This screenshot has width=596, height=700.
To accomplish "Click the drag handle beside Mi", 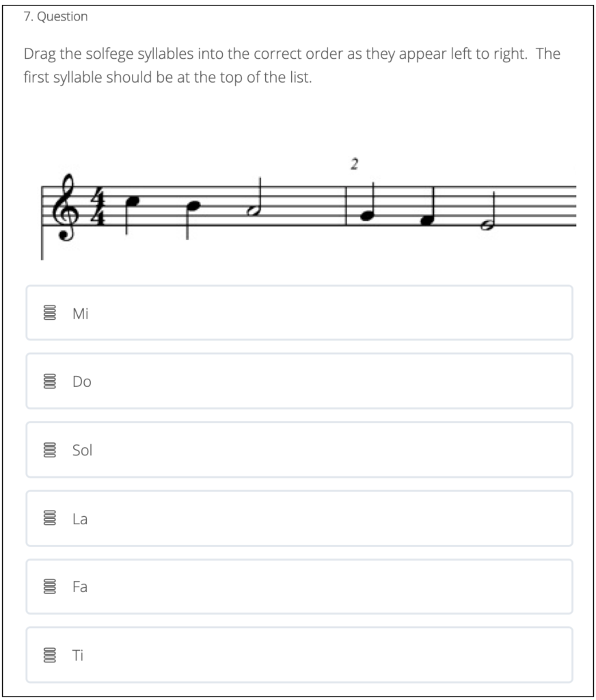I will [49, 314].
